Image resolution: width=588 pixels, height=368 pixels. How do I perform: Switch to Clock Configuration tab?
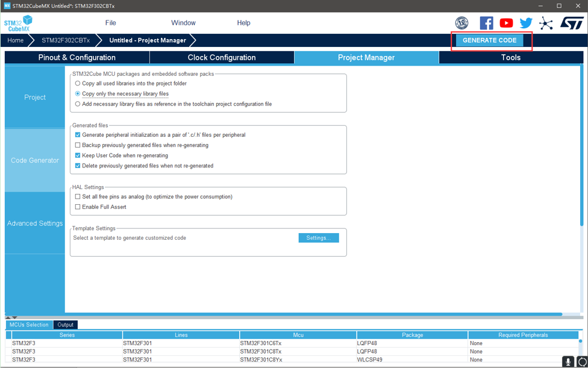tap(222, 57)
